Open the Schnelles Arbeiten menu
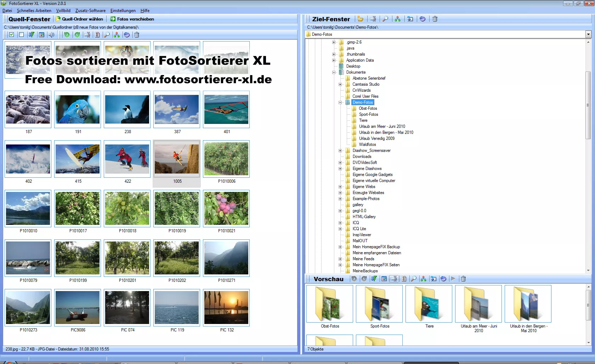595x364 pixels. coord(34,11)
